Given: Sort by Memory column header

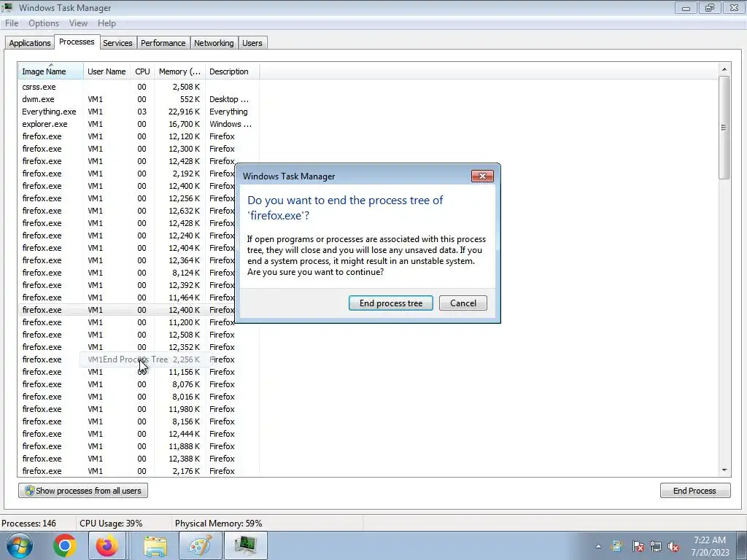Looking at the screenshot, I should [x=179, y=71].
